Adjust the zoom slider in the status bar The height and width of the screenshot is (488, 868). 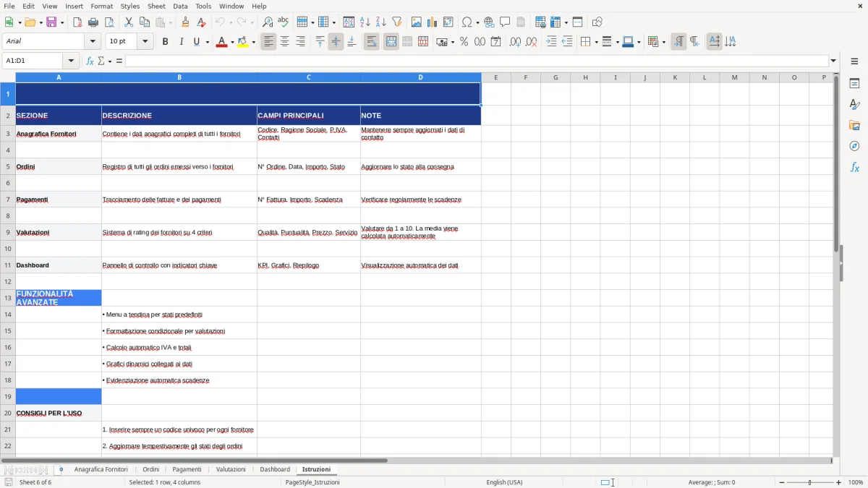tap(808, 482)
